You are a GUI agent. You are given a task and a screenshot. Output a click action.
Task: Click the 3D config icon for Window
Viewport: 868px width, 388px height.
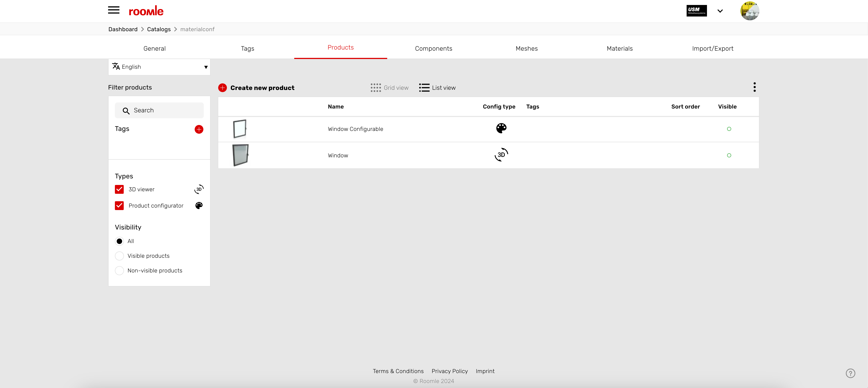501,155
